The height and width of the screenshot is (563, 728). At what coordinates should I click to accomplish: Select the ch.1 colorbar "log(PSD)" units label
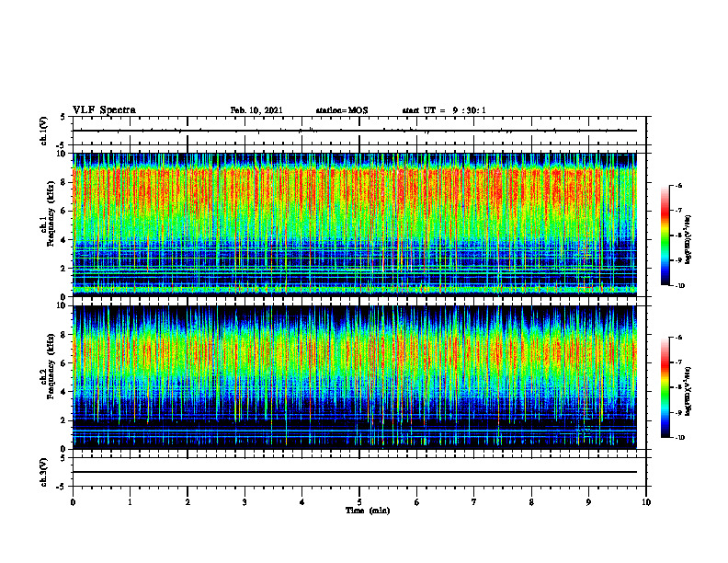688,240
